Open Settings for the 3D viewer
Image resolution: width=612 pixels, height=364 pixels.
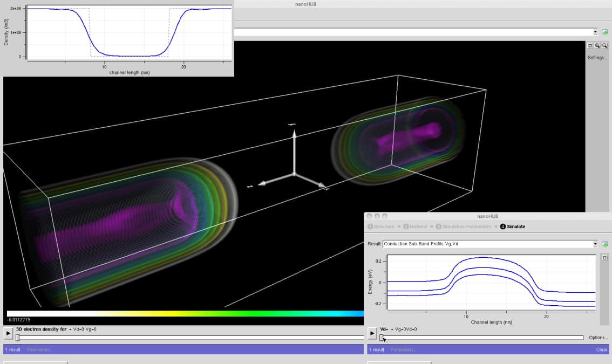click(597, 58)
